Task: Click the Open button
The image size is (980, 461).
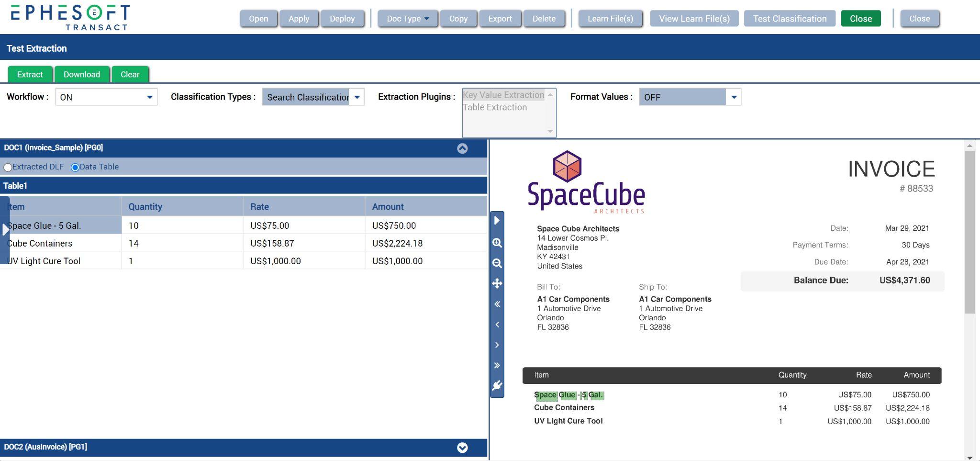Action: click(258, 19)
